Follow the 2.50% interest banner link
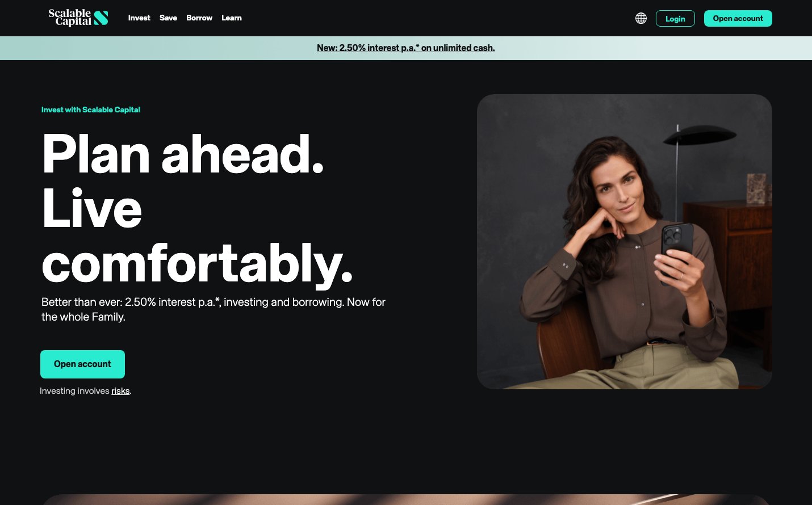812x505 pixels. [x=405, y=48]
